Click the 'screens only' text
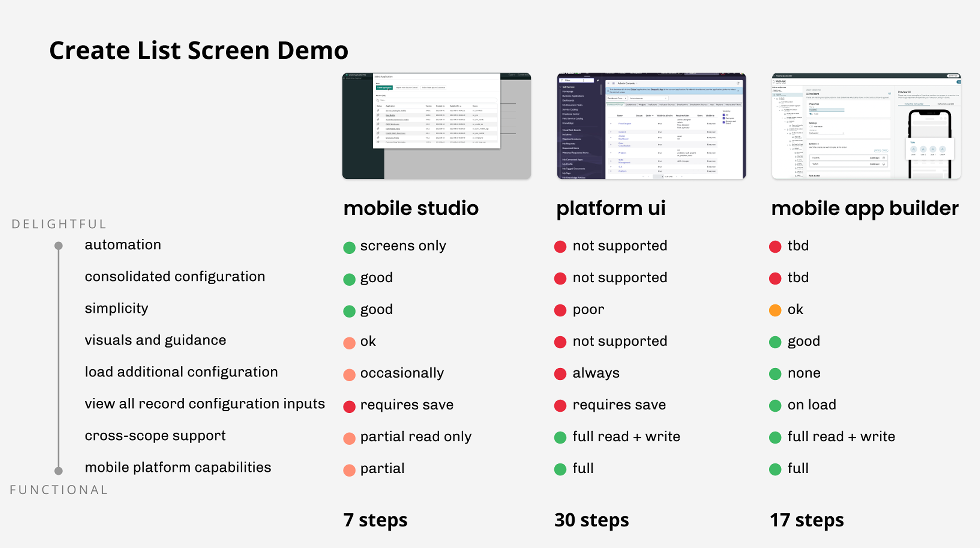 [x=403, y=246]
